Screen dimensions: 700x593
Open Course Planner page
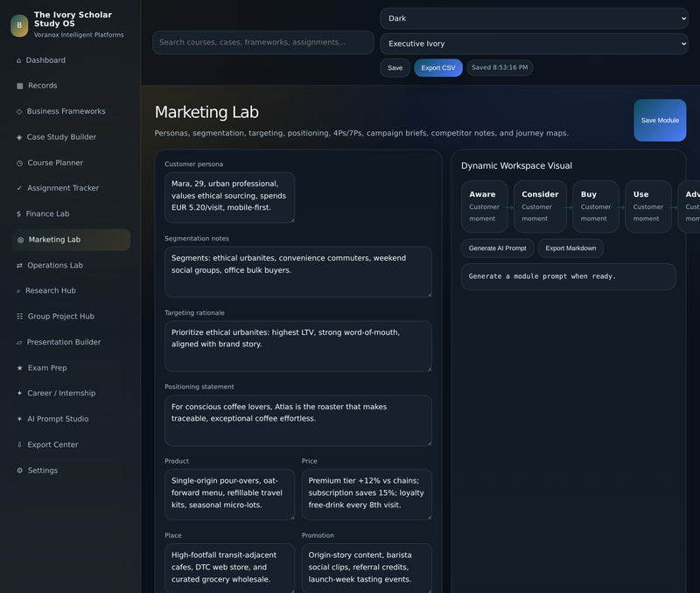click(x=71, y=163)
